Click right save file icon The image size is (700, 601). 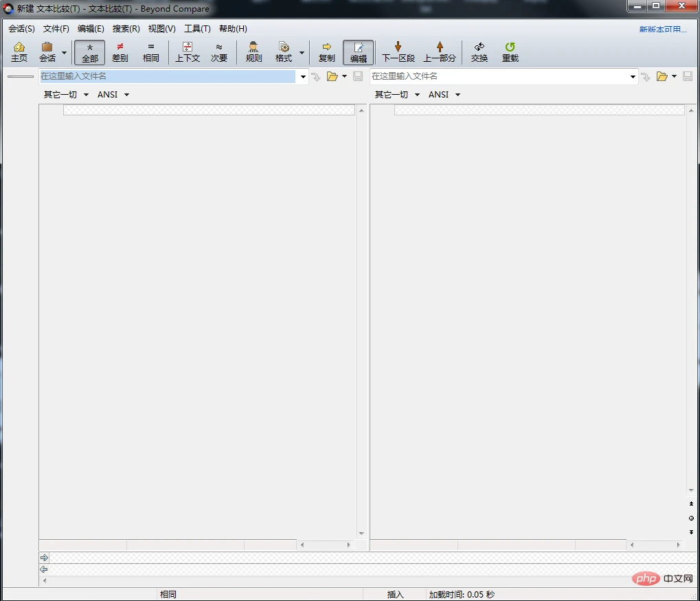pyautogui.click(x=688, y=76)
